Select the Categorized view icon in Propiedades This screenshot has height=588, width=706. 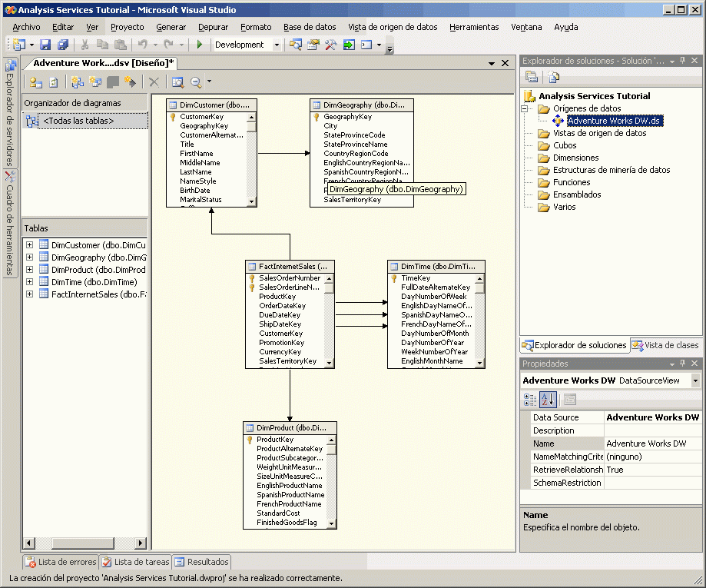point(529,398)
